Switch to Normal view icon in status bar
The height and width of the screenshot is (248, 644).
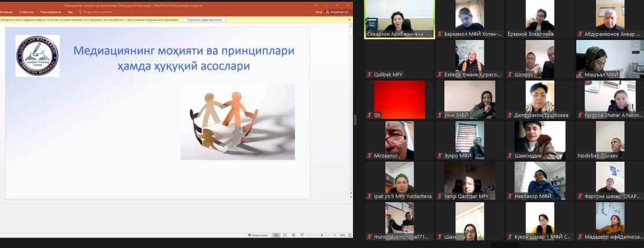(x=276, y=235)
